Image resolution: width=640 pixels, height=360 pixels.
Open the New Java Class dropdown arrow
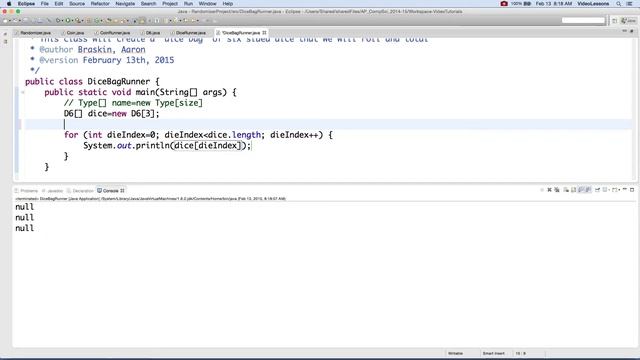102,20
